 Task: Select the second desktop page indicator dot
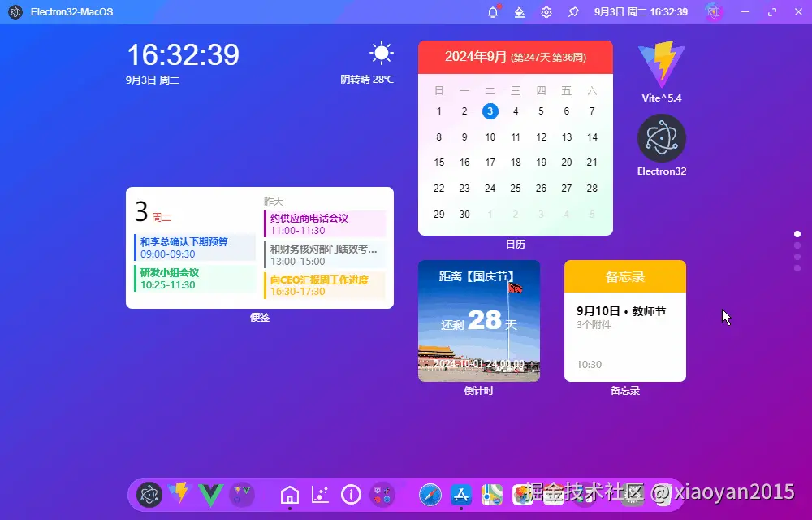(x=797, y=245)
